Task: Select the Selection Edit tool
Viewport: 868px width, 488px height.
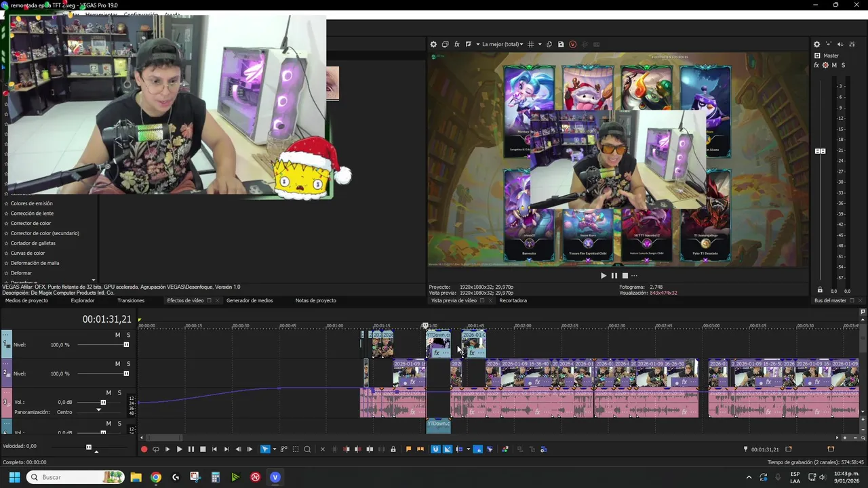Action: pos(295,449)
